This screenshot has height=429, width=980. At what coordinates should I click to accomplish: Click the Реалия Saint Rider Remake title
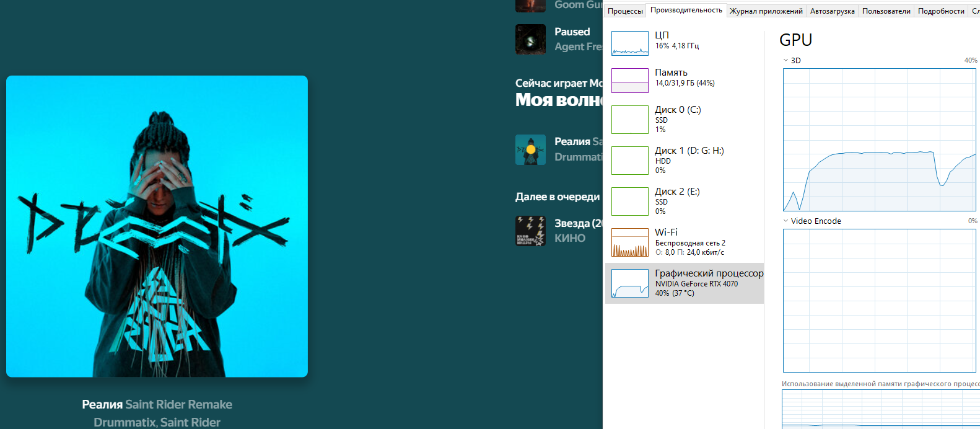(157, 404)
